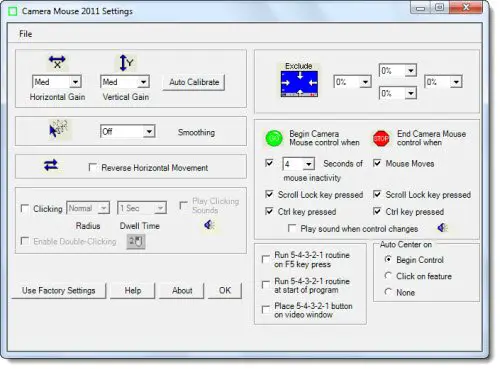Viewport: 500px width, 369px height.
Task: Close the Camera Mouse 2011 Settings window
Action: [466, 8]
